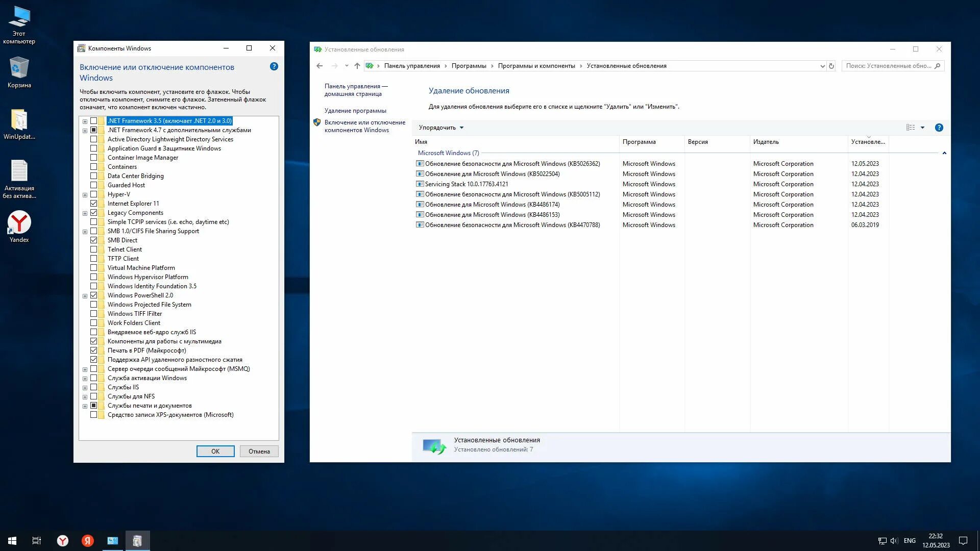Expand the Службы IIS tree node
Screen dimensions: 980x551
(85, 387)
